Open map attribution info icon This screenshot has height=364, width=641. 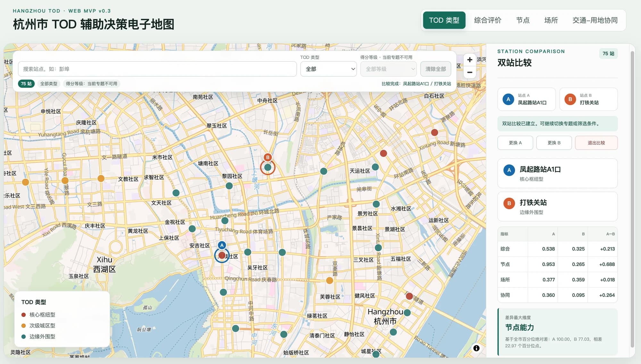tap(476, 348)
